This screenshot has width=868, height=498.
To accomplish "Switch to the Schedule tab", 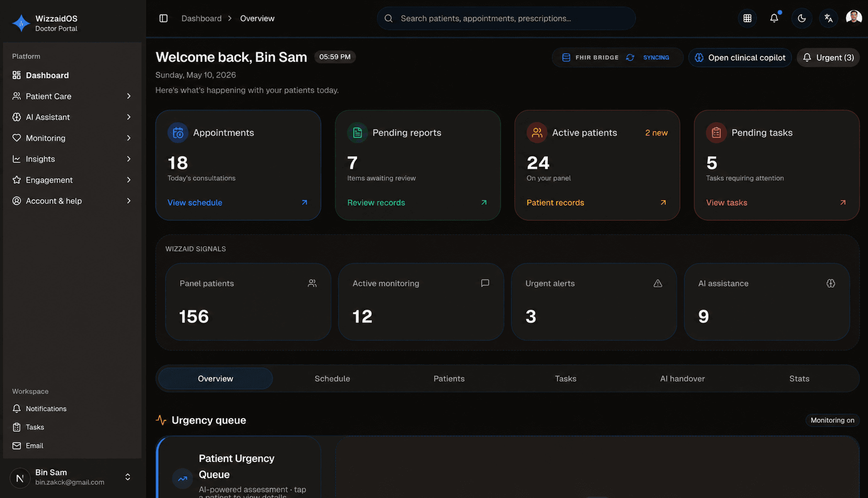I will tap(332, 378).
